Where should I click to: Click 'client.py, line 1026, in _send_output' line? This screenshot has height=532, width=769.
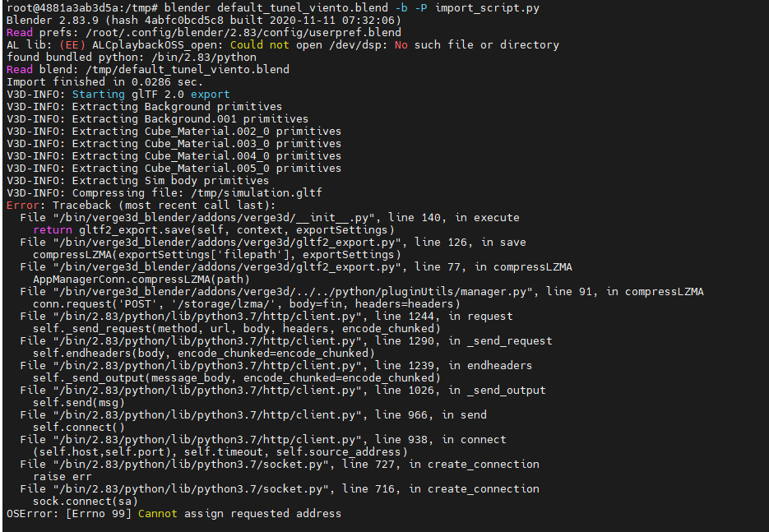282,390
